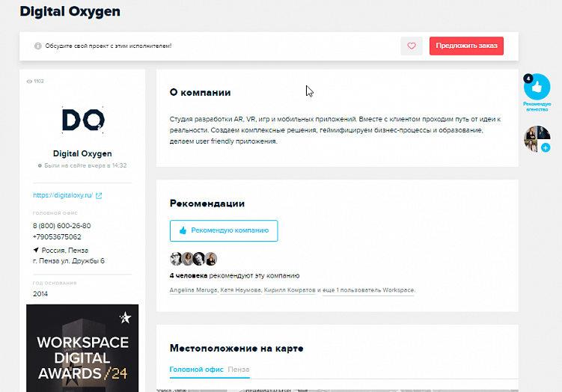Click the eye views counter icon 1102
Screen dimensions: 562x392
tap(29, 82)
